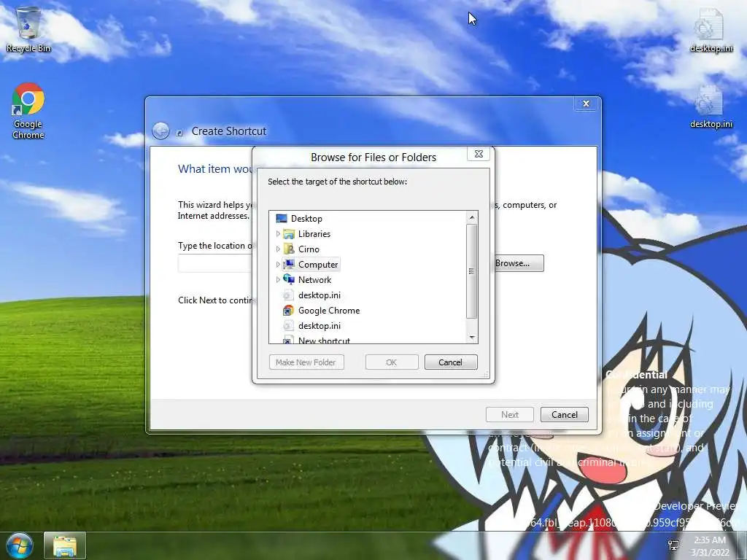Expand the Network node
The image size is (747, 560).
pos(278,279)
